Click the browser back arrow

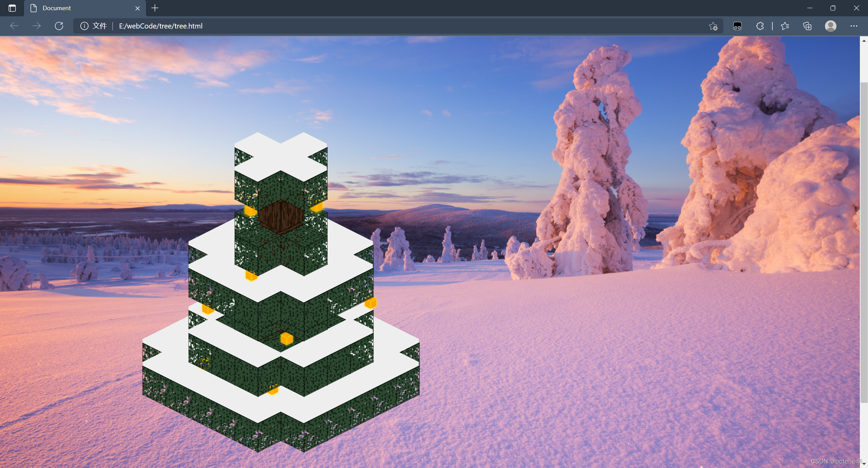pyautogui.click(x=14, y=26)
